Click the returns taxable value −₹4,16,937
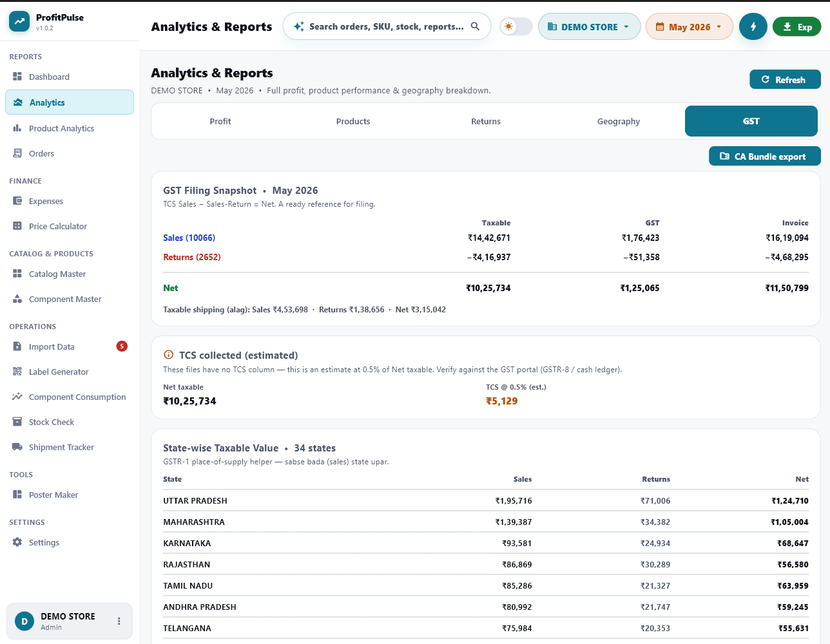The height and width of the screenshot is (644, 830). (489, 257)
